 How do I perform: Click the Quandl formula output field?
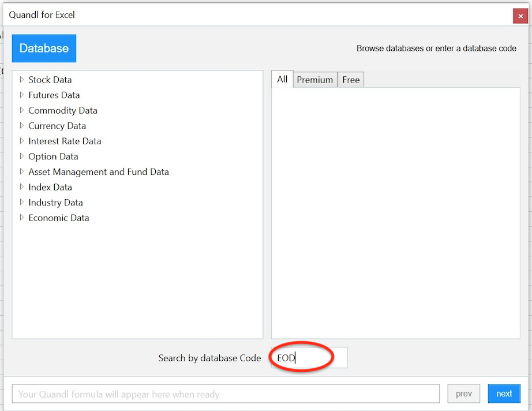pyautogui.click(x=226, y=394)
